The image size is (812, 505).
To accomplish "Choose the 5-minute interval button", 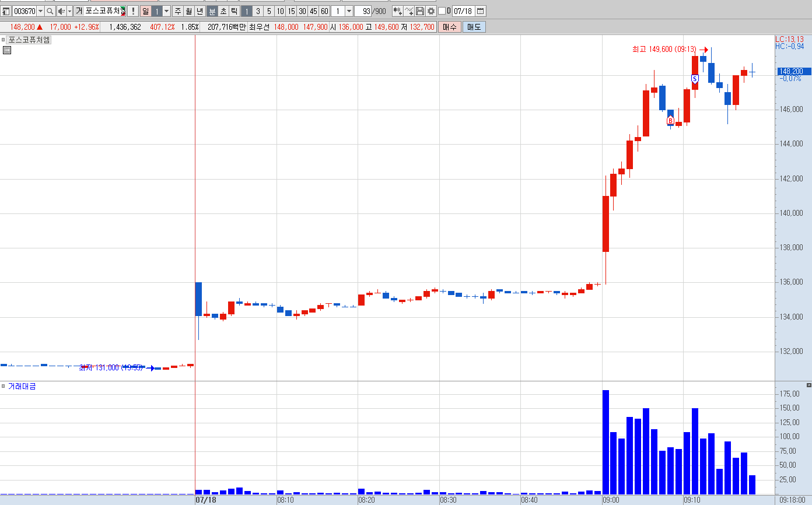I will click(269, 11).
